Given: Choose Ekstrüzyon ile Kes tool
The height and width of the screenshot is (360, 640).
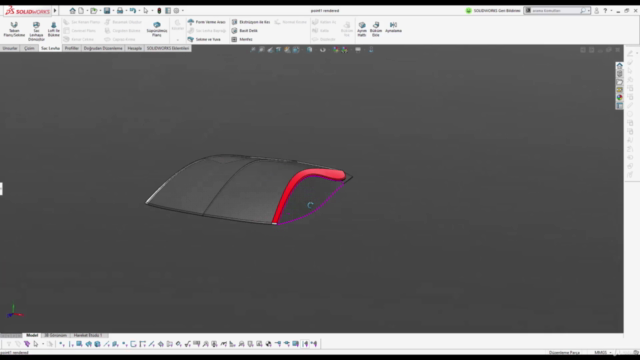Looking at the screenshot, I should coord(251,22).
